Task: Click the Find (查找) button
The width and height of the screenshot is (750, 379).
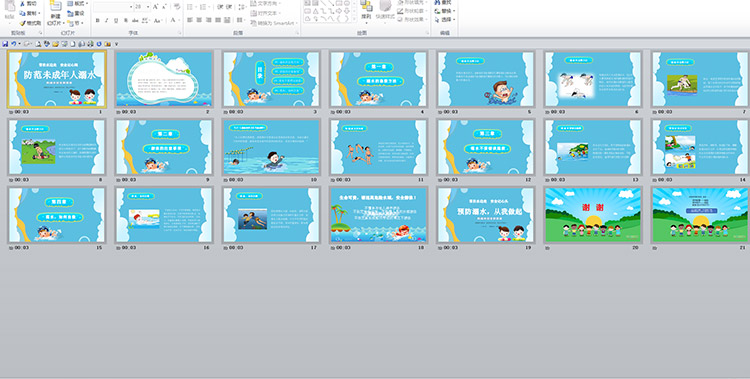Action: click(x=443, y=2)
